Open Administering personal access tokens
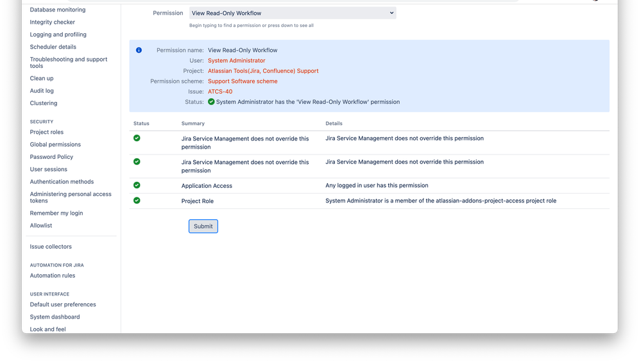Viewport: 641px width, 364px height. coord(71,197)
